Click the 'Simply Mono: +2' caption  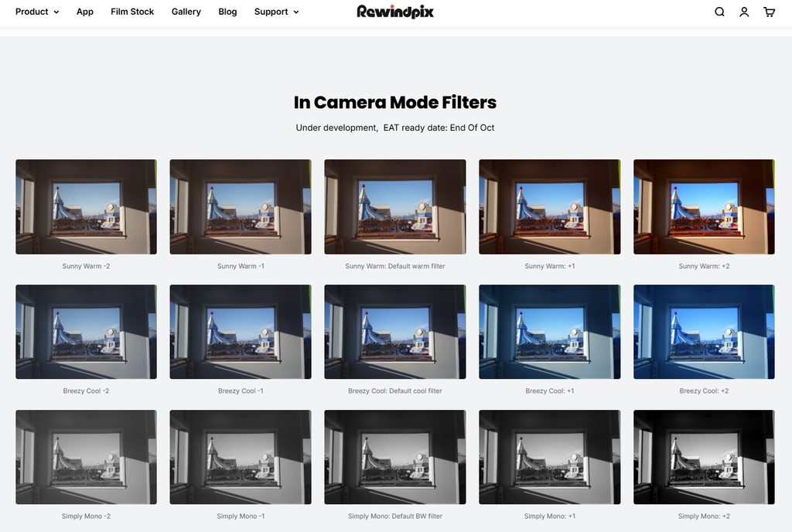coord(704,516)
